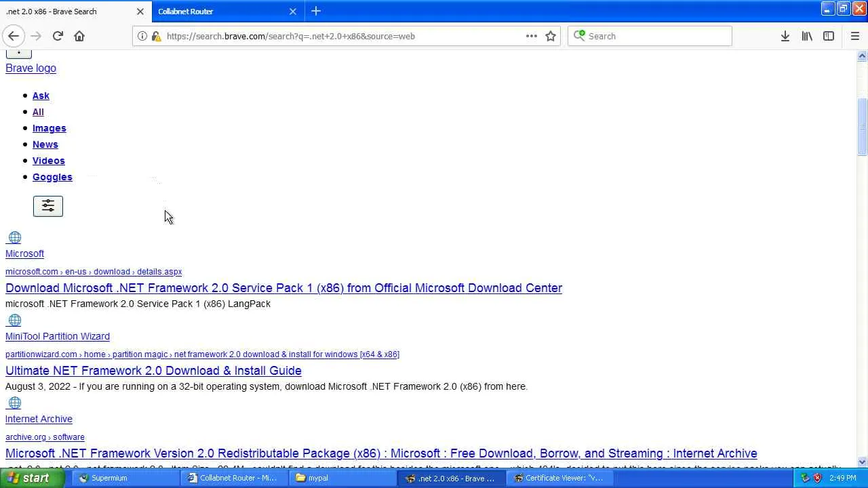The width and height of the screenshot is (868, 488).
Task: Click the vertical scrollbar thumb
Action: tap(862, 127)
